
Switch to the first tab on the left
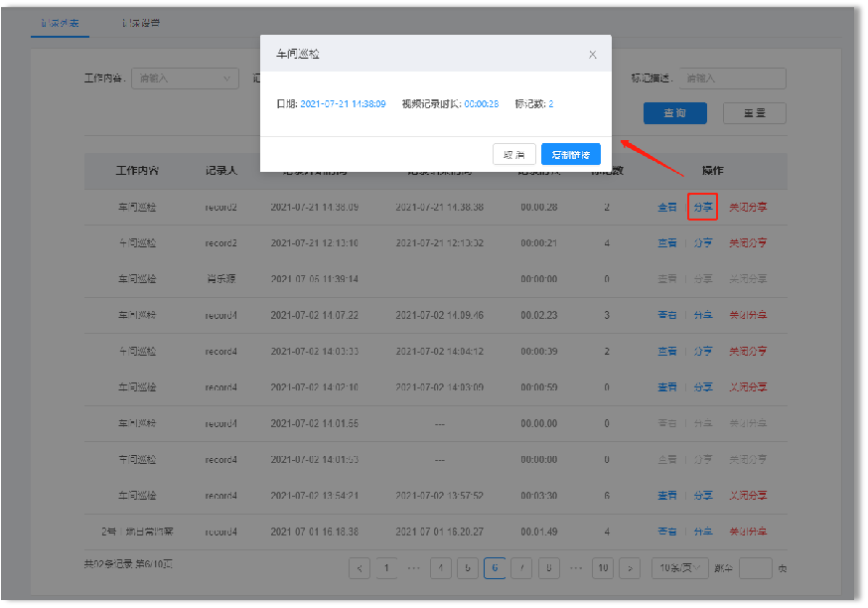[60, 22]
